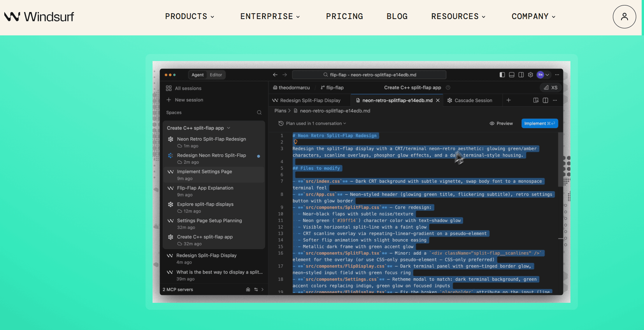
Task: Click the XS usage badge
Action: (x=551, y=87)
